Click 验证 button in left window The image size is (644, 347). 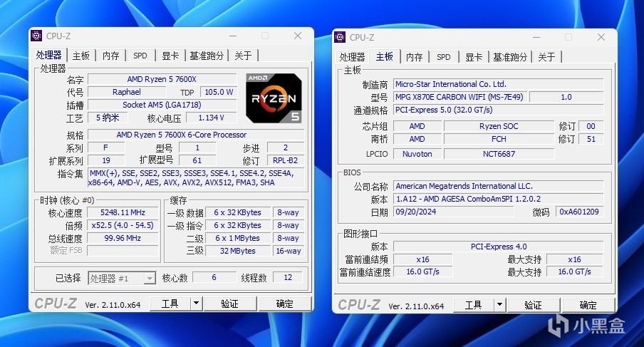coord(229,304)
